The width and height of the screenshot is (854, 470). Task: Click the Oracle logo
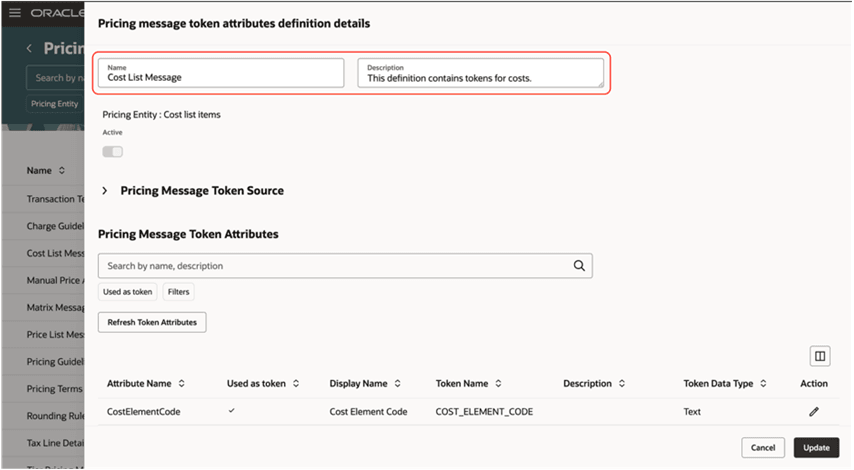[58, 13]
